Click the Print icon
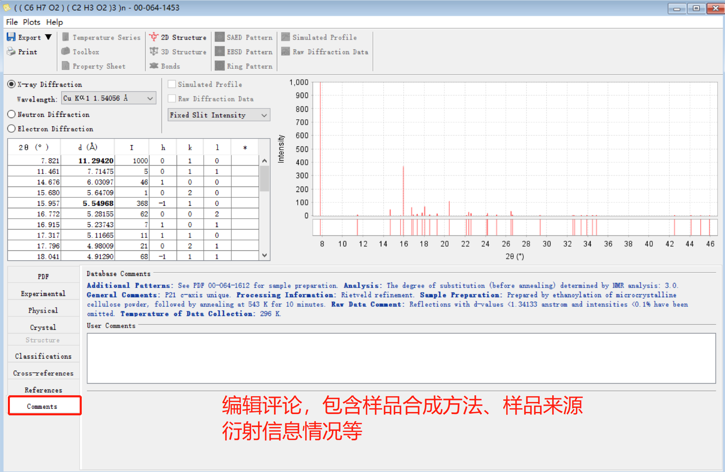Viewport: 725px width, 472px height. click(11, 52)
